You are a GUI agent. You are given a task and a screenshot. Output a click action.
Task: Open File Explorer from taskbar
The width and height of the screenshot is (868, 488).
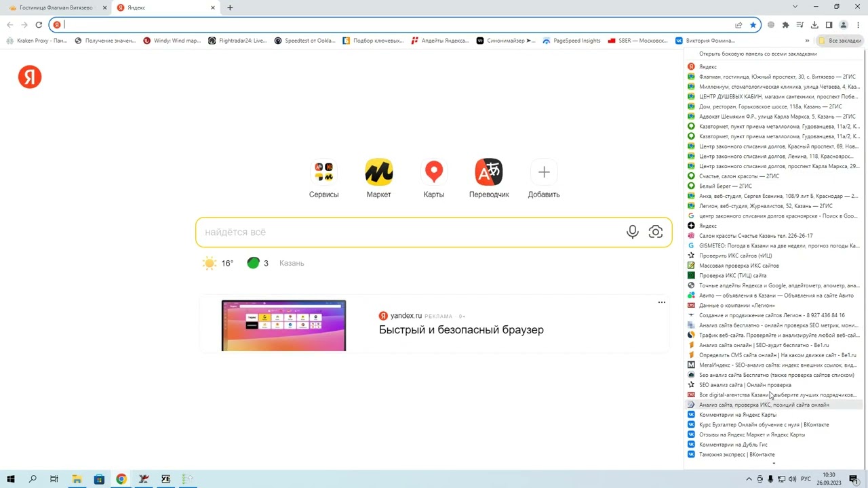pyautogui.click(x=77, y=479)
